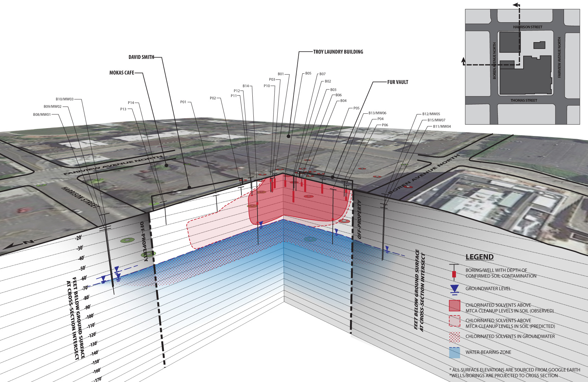Viewport: 588px width, 382px height.
Task: Click FAIRVIEW AVENUE NORTH on the inset map
Action: click(559, 57)
